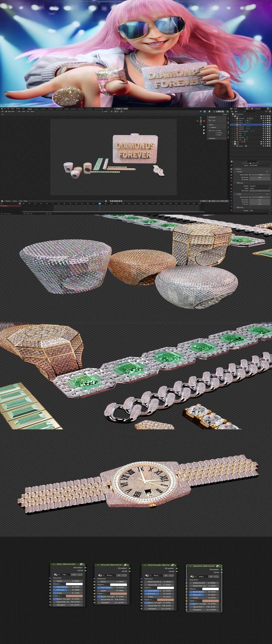Image resolution: width=272 pixels, height=644 pixels.
Task: Click fake user shield on Hex diamonds node
Action: [x=80, y=575]
